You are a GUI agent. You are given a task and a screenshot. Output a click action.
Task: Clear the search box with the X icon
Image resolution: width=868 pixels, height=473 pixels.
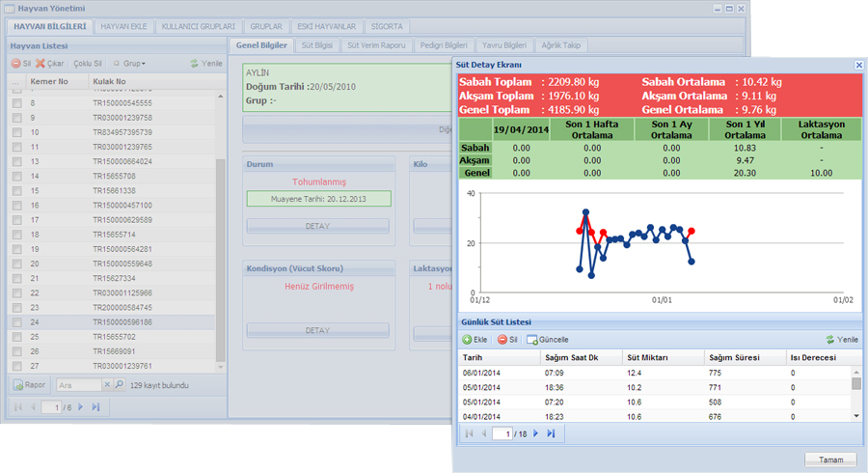107,384
